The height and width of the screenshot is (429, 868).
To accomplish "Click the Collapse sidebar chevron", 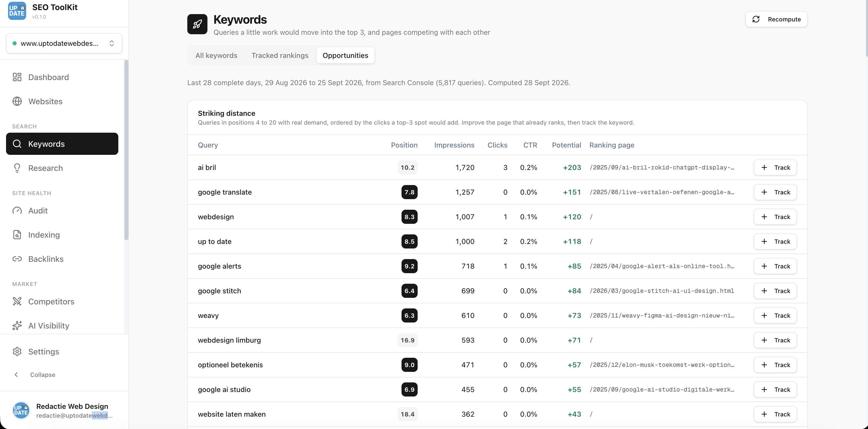I will [16, 375].
